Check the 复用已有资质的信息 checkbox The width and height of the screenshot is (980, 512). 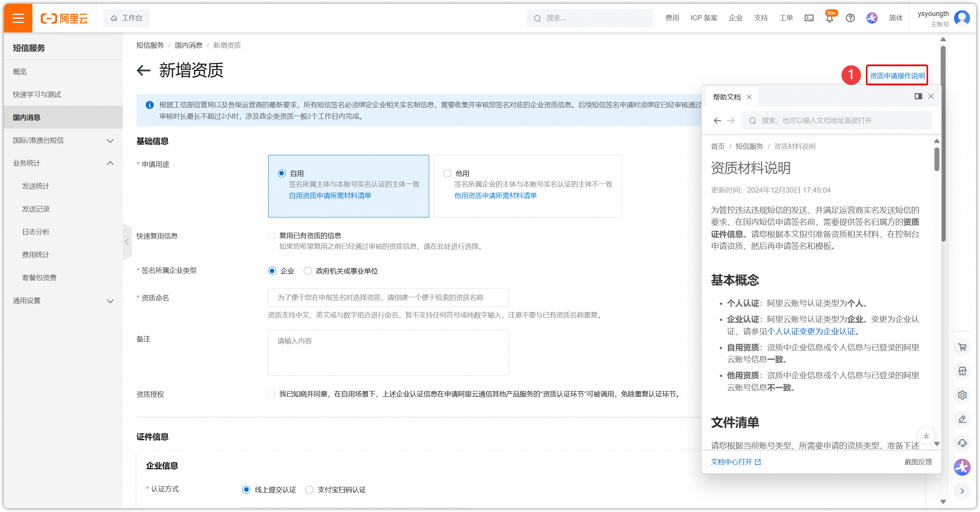(272, 235)
